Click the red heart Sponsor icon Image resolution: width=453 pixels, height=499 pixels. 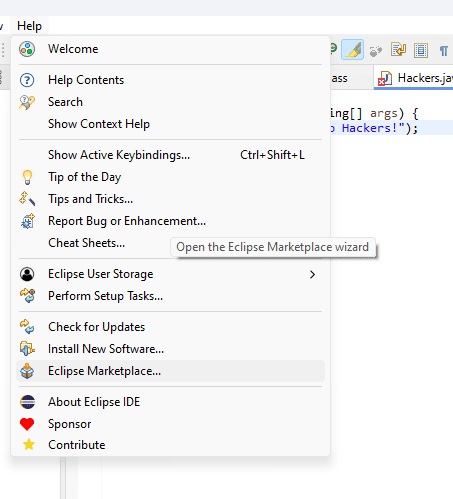tap(27, 424)
